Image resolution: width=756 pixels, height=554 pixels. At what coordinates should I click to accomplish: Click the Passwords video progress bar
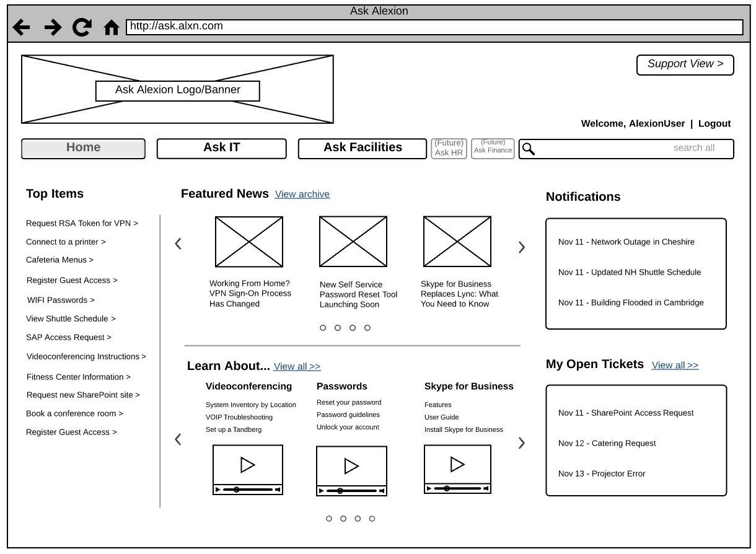pyautogui.click(x=351, y=491)
